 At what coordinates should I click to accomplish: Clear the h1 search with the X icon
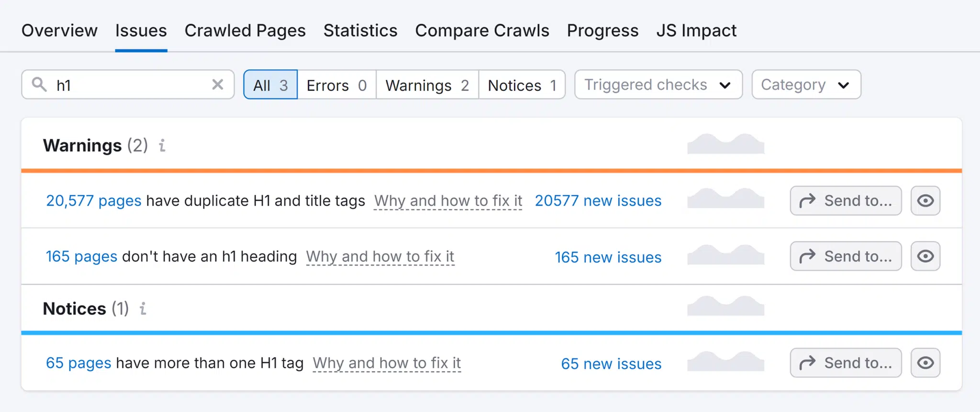pos(218,84)
